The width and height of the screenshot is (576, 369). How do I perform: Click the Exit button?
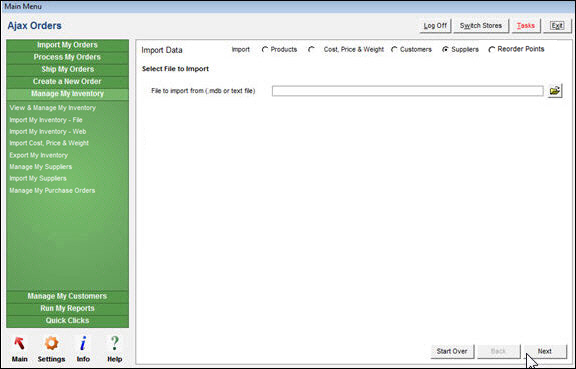(x=557, y=26)
